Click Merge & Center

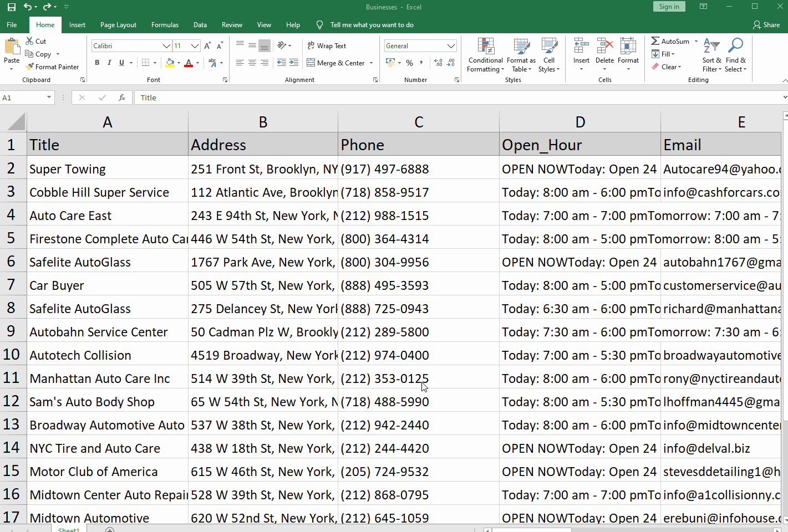click(336, 63)
